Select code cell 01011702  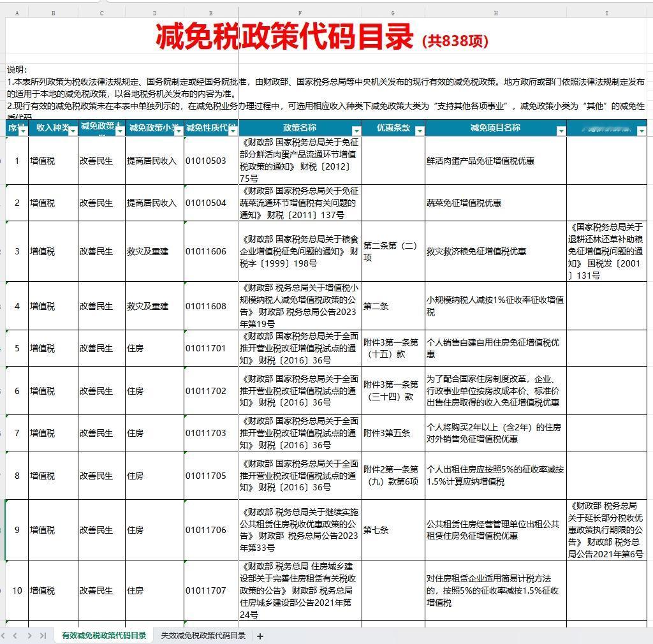[x=211, y=391]
